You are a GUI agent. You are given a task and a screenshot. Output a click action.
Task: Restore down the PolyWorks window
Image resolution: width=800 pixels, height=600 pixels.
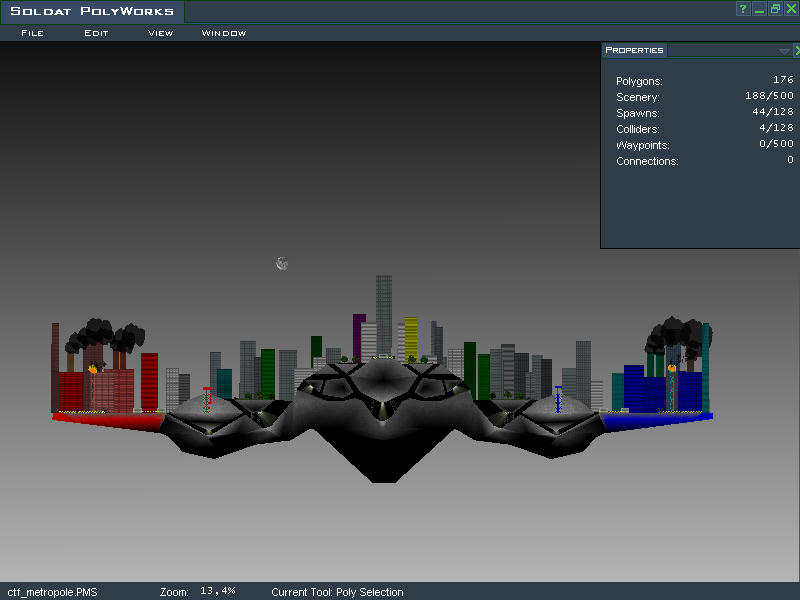coord(775,9)
